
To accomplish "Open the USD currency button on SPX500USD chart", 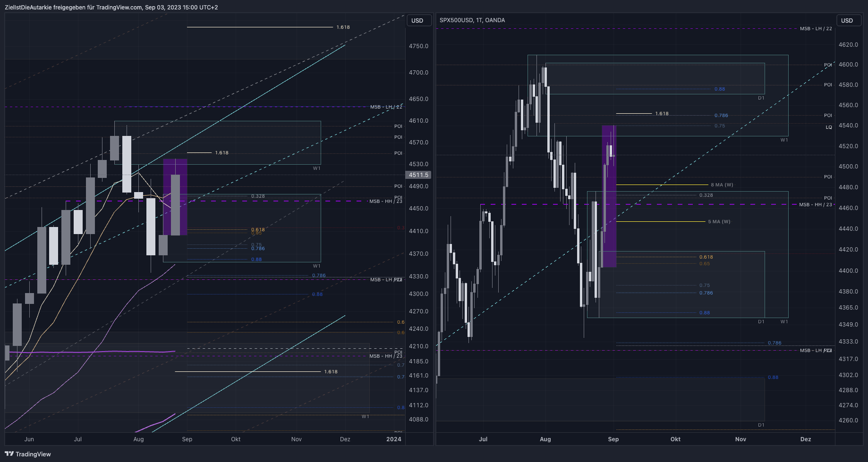I will (x=849, y=20).
